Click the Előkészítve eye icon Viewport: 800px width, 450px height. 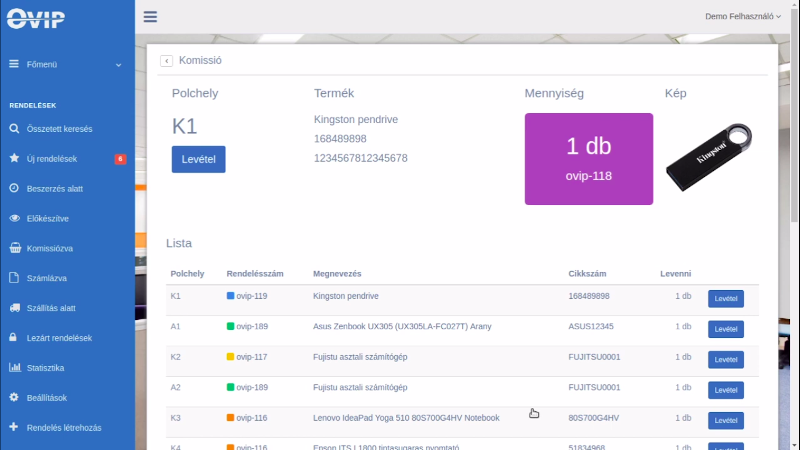(14, 218)
